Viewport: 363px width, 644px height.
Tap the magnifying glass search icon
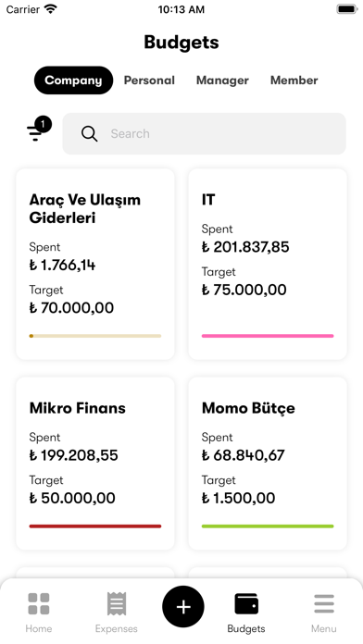pos(89,134)
